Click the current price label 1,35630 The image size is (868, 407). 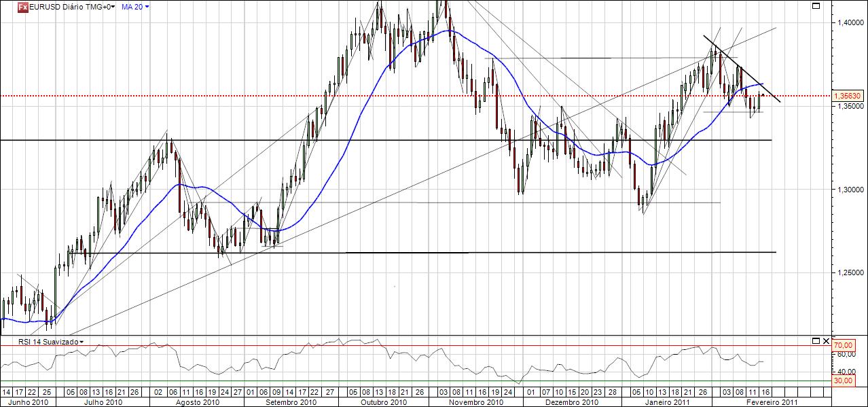pos(849,96)
